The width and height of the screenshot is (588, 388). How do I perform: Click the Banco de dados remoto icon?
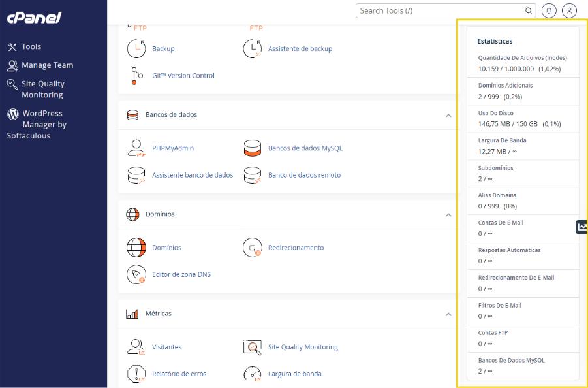point(253,175)
